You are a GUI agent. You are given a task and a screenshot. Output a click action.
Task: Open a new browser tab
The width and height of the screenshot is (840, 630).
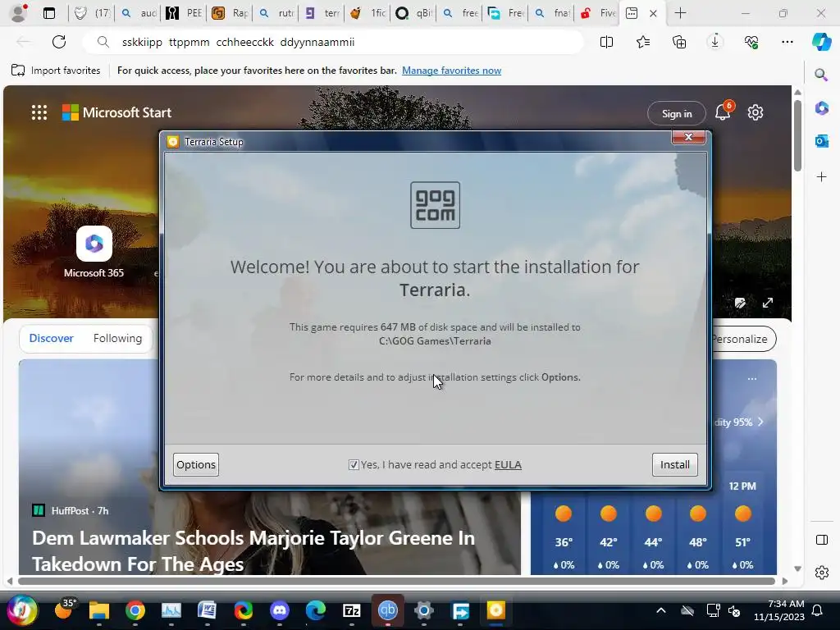[680, 13]
